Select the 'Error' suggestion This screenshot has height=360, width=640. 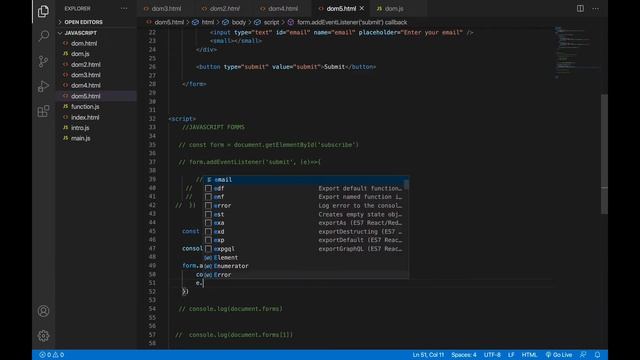coord(306,275)
